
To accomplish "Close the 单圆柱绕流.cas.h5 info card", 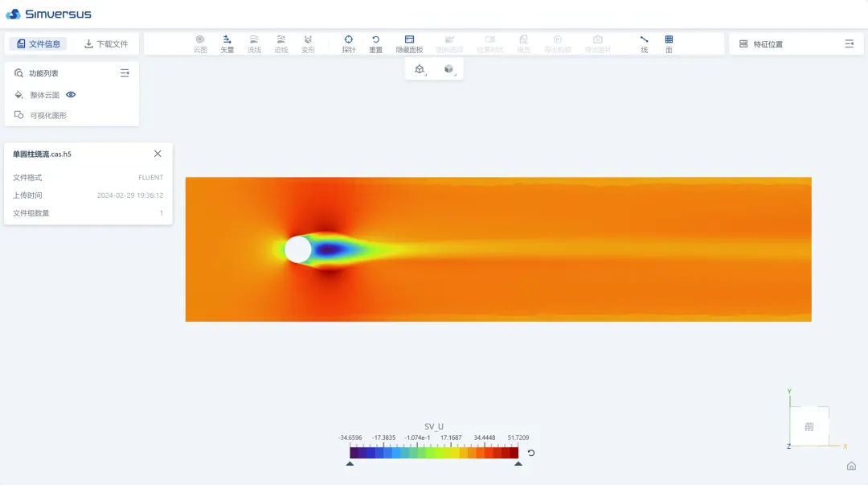I will tap(158, 154).
